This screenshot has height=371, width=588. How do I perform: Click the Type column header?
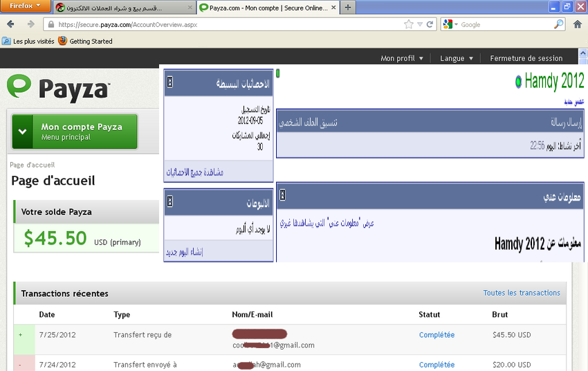pos(122,315)
